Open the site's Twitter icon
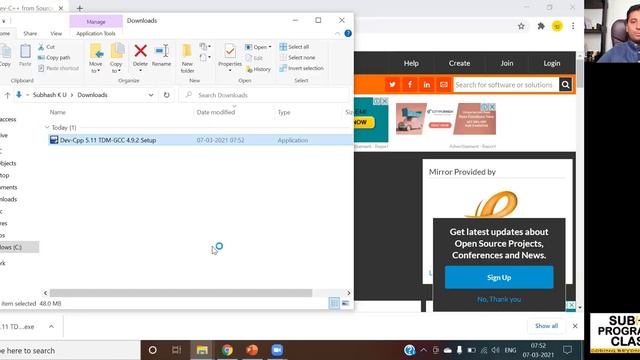 click(x=392, y=84)
